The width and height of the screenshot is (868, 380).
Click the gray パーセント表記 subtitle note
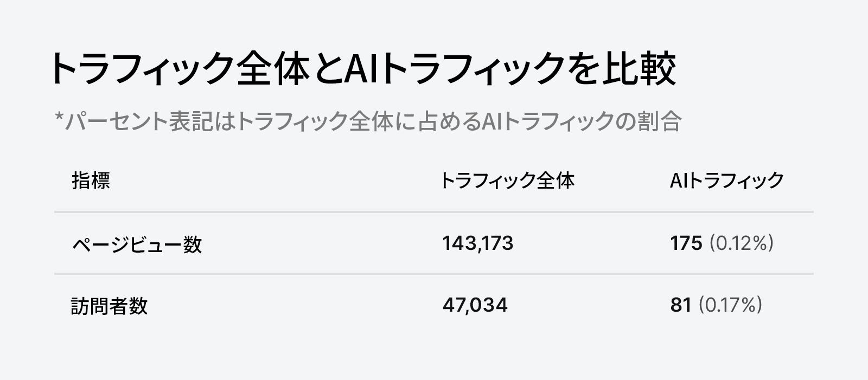(x=368, y=121)
